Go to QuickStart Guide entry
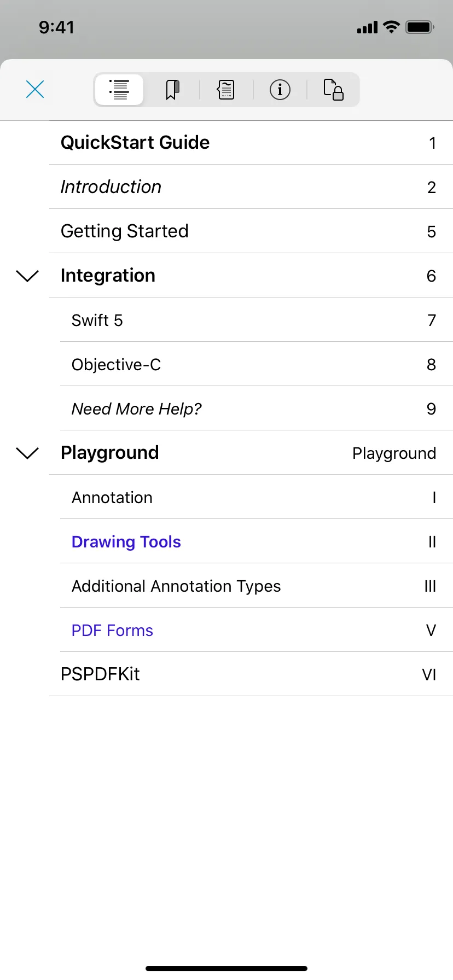This screenshot has height=980, width=453. click(135, 143)
